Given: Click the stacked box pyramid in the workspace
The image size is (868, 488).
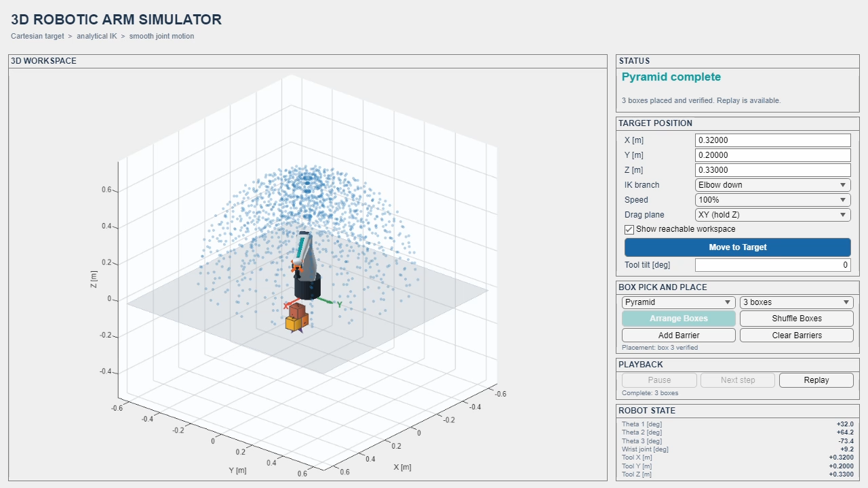Looking at the screenshot, I should pyautogui.click(x=297, y=318).
